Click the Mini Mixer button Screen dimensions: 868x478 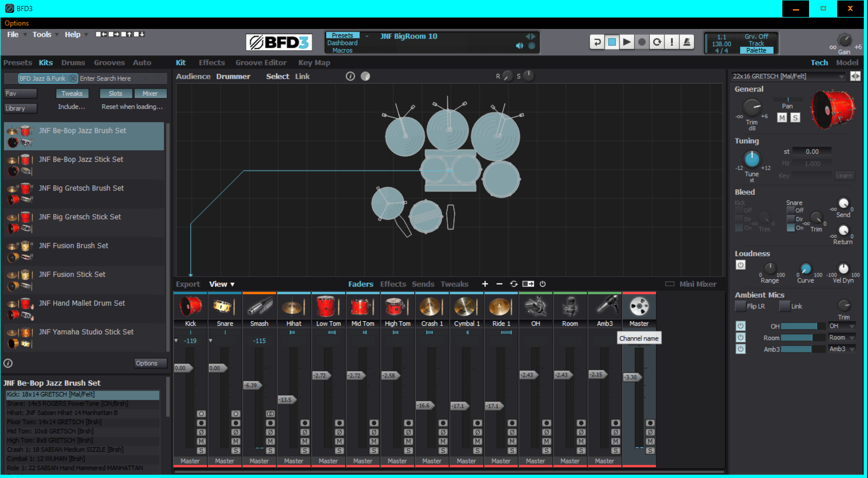[691, 284]
